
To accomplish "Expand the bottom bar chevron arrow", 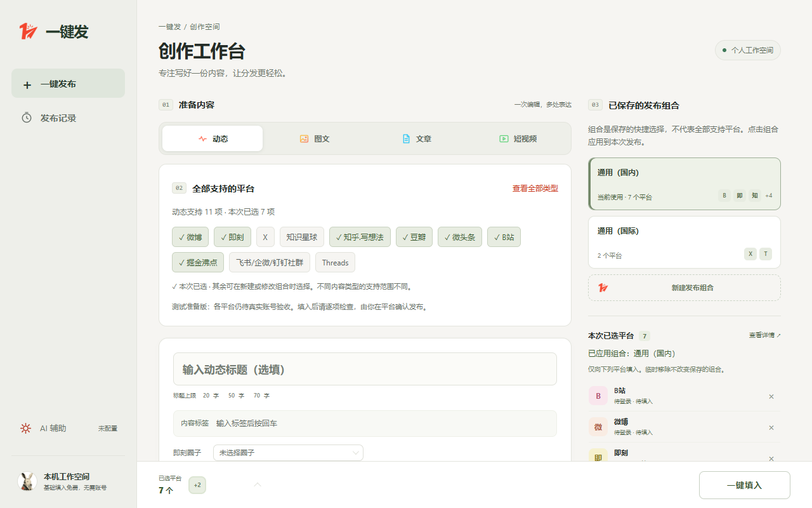I will coord(258,485).
